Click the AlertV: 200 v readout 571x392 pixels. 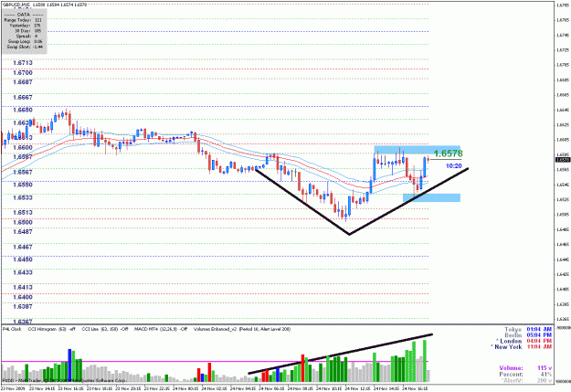526,381
